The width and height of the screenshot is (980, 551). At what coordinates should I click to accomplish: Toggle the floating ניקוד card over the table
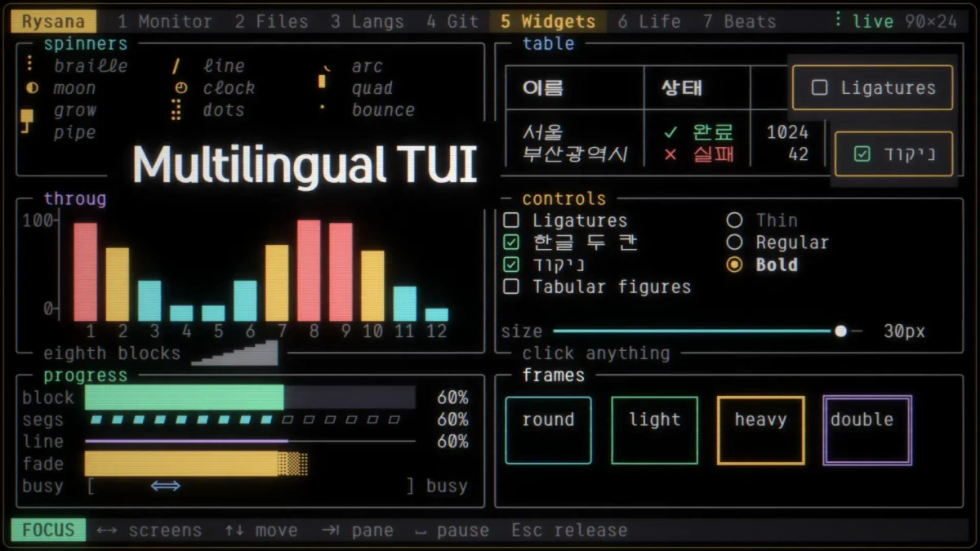[x=893, y=153]
